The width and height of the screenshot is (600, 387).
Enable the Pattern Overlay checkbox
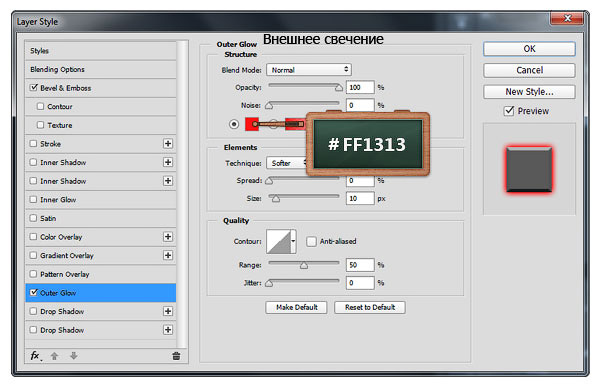(33, 274)
